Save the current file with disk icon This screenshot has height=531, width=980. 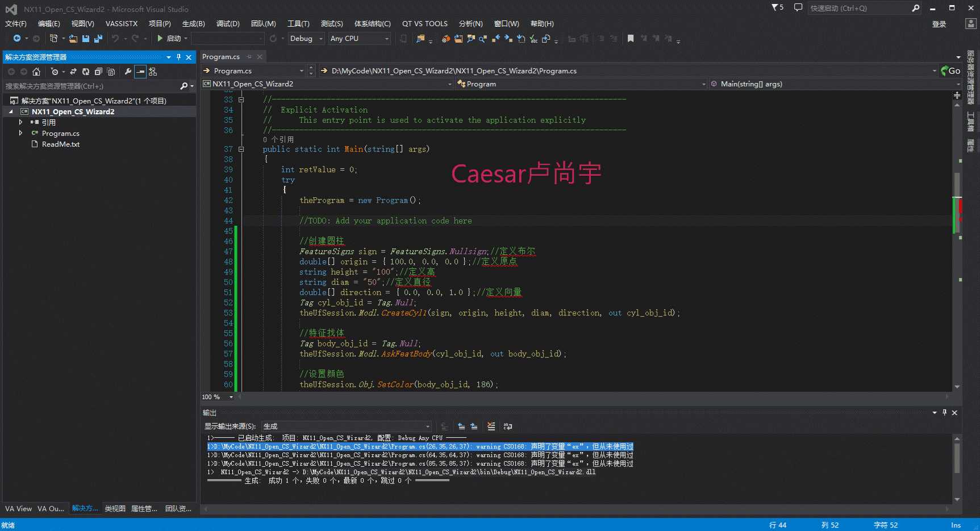(86, 39)
